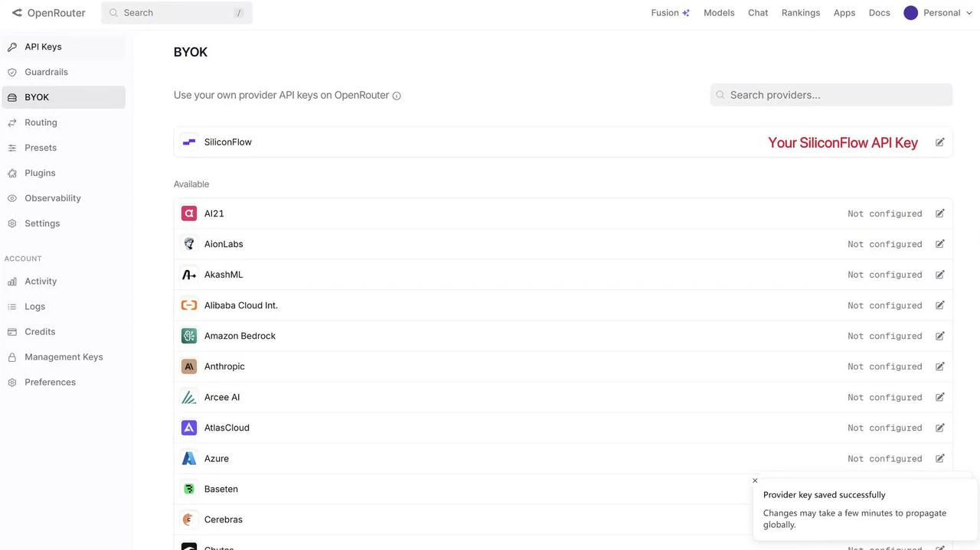This screenshot has width=980, height=550.
Task: Click the Cerebras provider name
Action: 224,519
